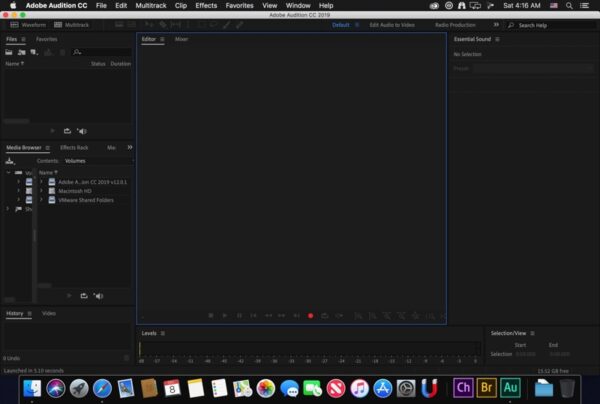Viewport: 600px width, 404px height.
Task: Open the Favorites menu in menu bar
Action: click(239, 5)
